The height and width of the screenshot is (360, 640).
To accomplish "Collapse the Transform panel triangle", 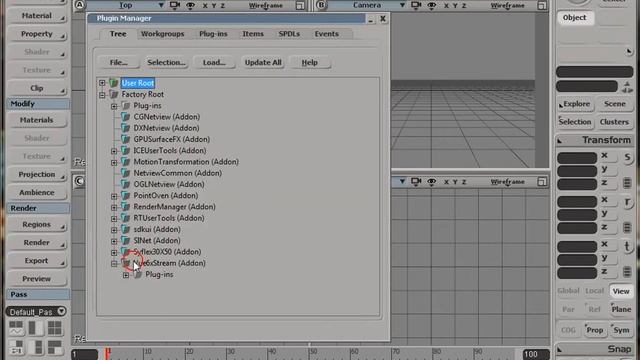I will click(x=560, y=141).
